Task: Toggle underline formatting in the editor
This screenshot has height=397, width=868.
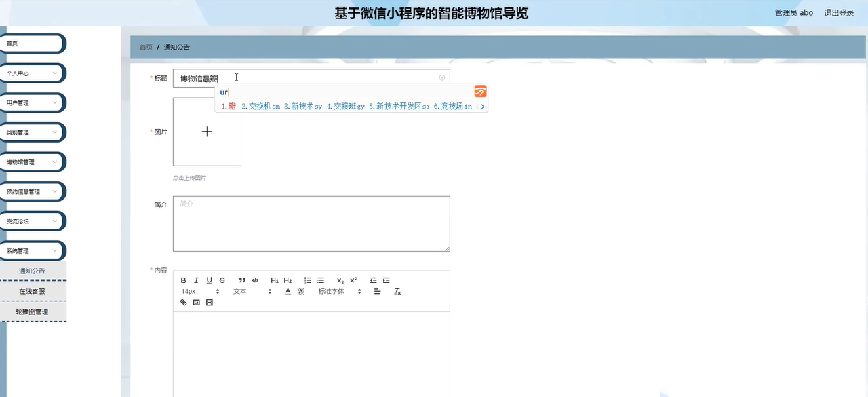Action: click(210, 280)
